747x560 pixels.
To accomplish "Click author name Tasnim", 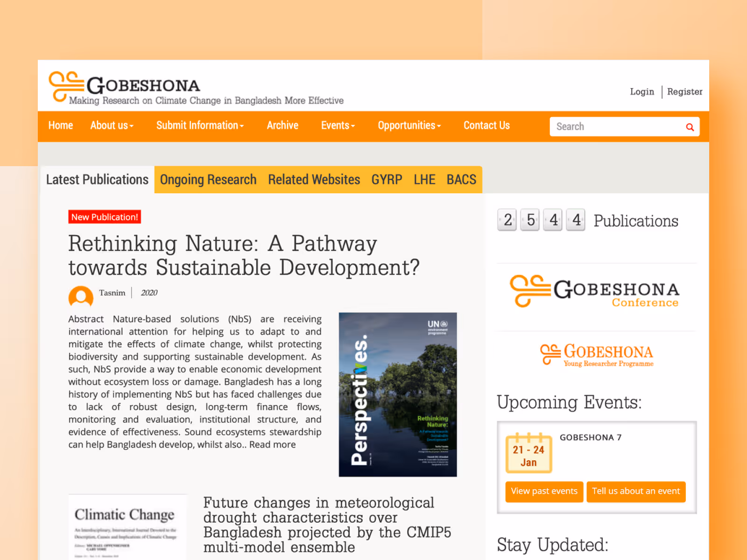I will [x=112, y=293].
